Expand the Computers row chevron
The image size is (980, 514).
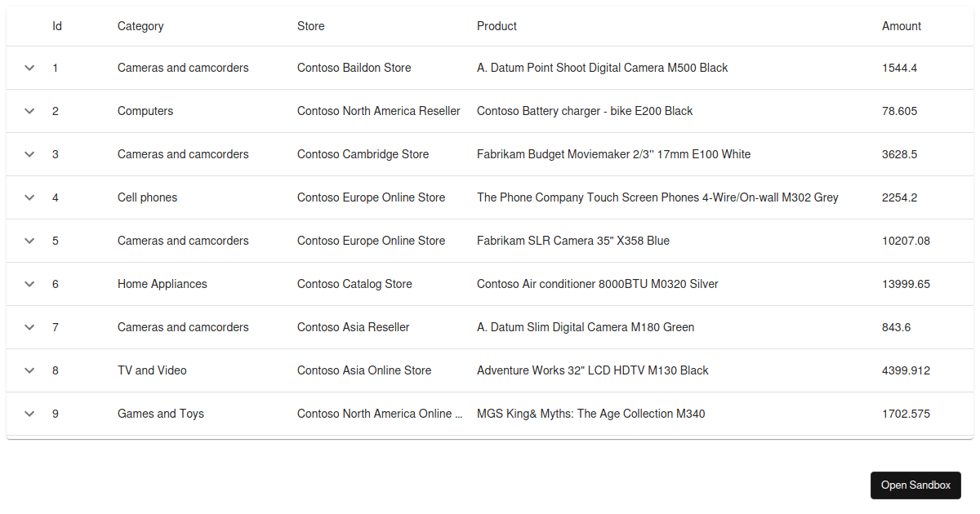tap(29, 111)
